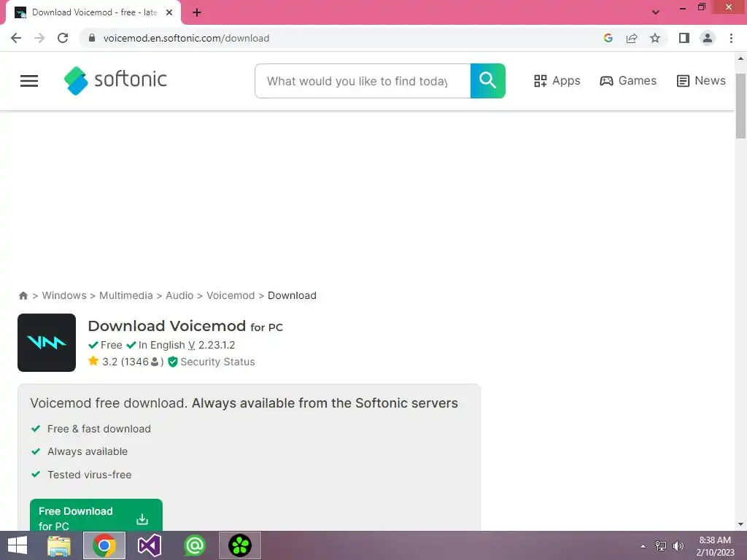Open the Chrome profile menu
Image resolution: width=747 pixels, height=560 pixels.
point(708,38)
